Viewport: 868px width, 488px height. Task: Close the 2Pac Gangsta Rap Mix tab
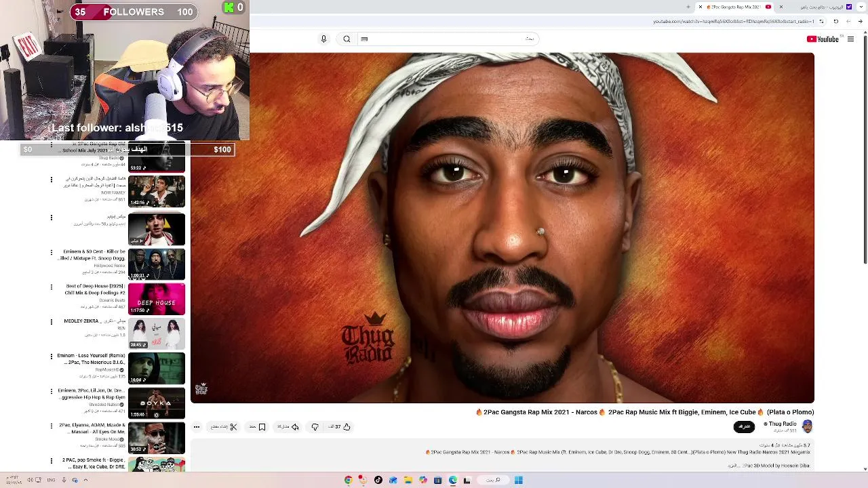coord(701,7)
